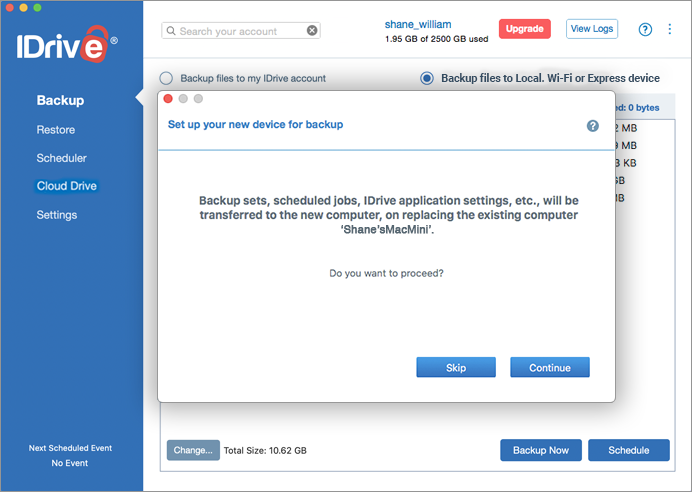Click the '1.95 GB of 2500 GB used' text
The width and height of the screenshot is (692, 492).
point(436,39)
